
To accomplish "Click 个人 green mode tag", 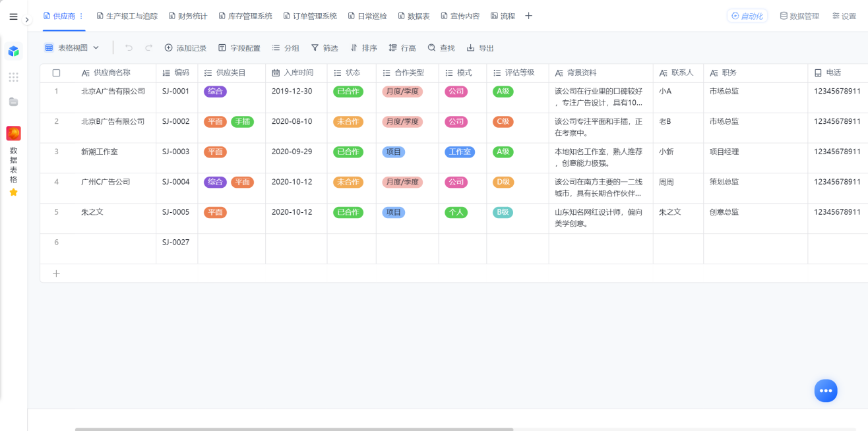I will point(456,213).
